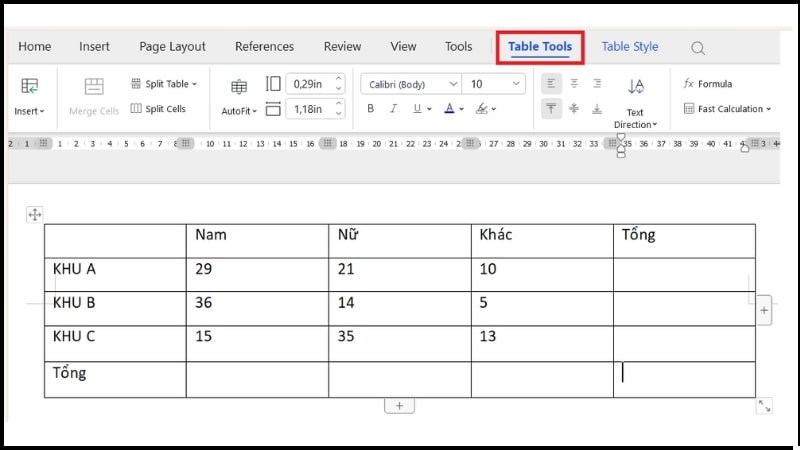Click the search magnifier icon
Screen dimensions: 800x450
(698, 47)
